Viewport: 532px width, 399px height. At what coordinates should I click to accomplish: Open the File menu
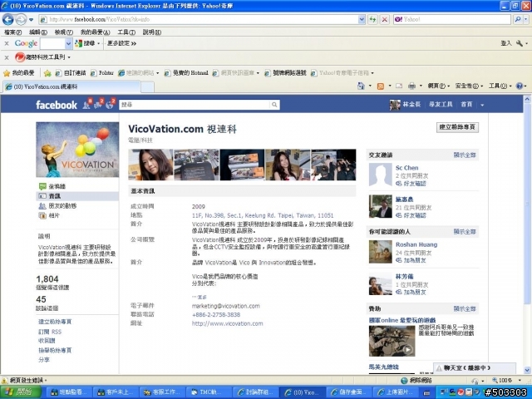click(13, 32)
